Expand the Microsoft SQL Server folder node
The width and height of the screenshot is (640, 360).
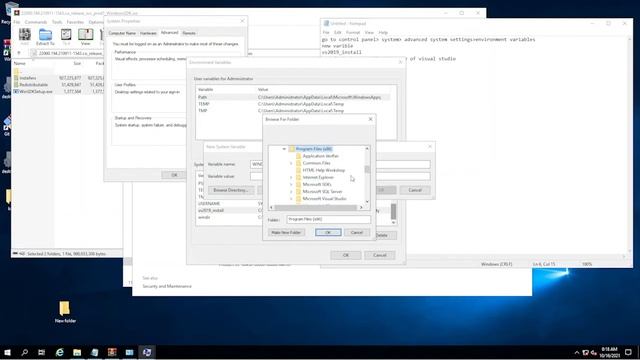291,191
